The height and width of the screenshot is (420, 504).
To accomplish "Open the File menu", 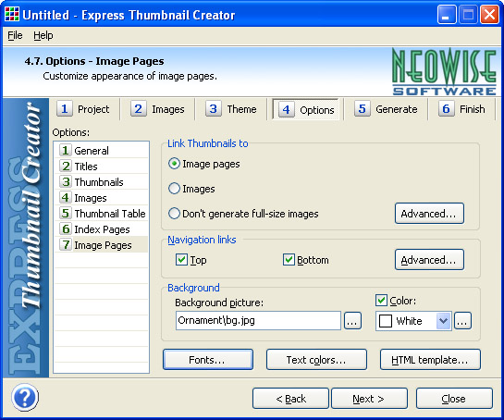I will (x=15, y=35).
